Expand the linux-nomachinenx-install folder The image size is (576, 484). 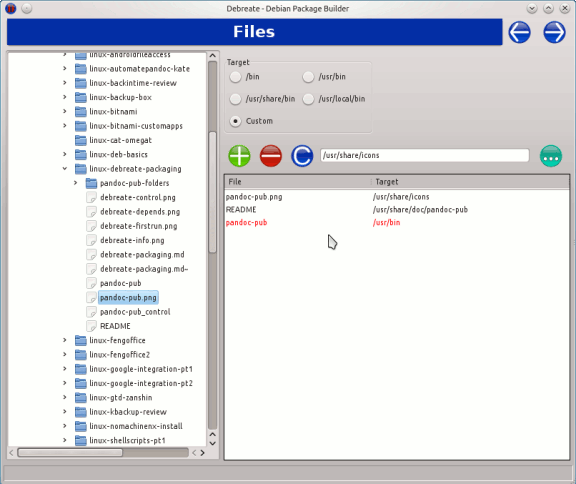click(65, 426)
